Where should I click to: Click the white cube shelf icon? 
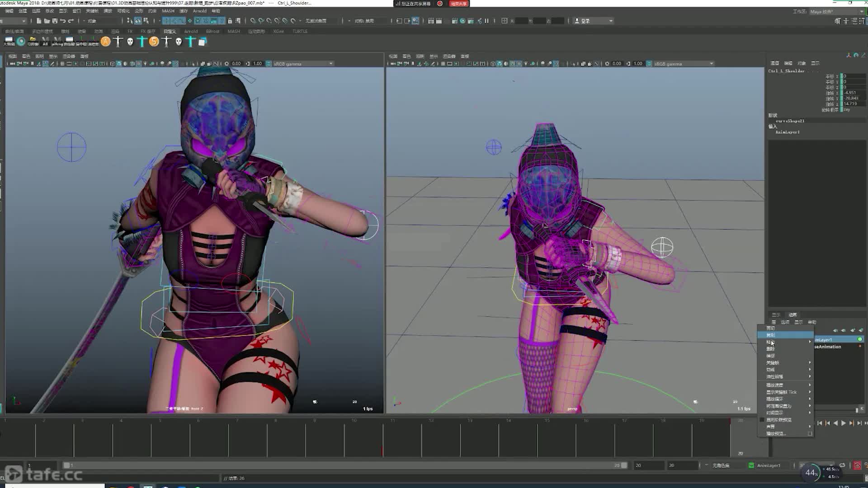coord(202,42)
